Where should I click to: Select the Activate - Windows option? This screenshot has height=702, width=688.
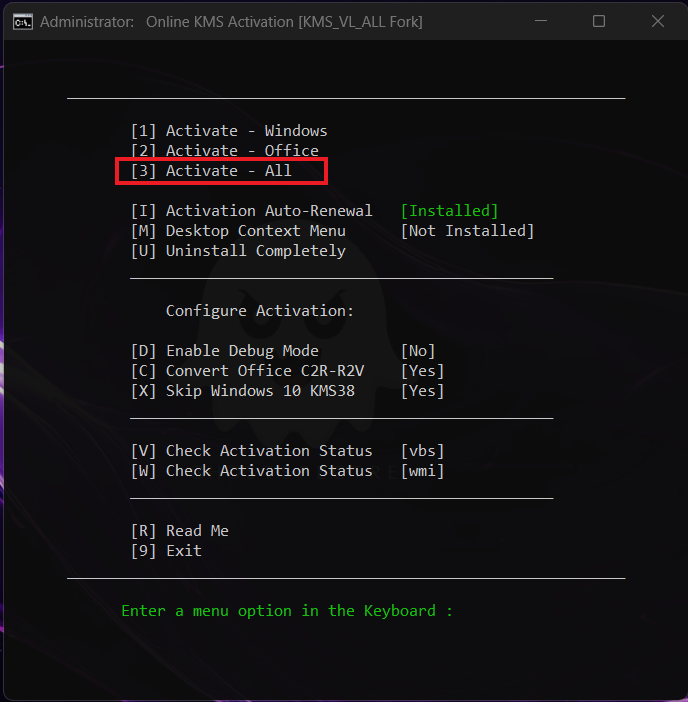229,131
